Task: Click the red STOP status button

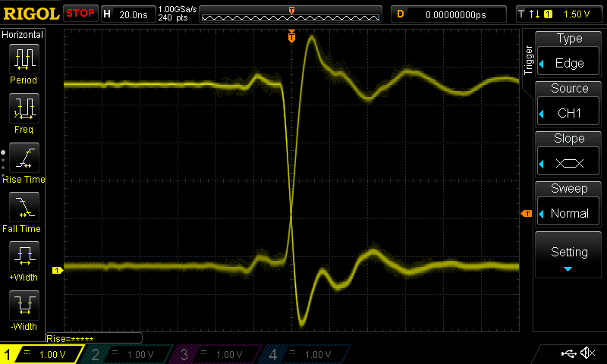Action: 80,14
